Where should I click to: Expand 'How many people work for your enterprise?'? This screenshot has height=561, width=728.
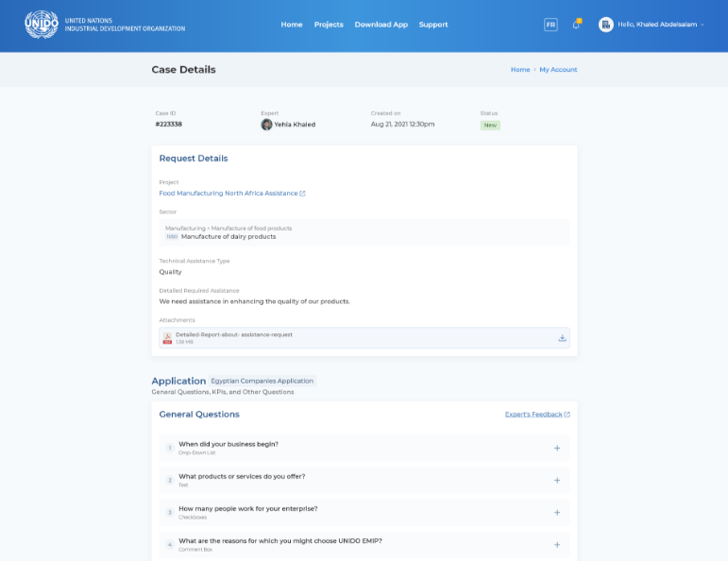tap(557, 512)
